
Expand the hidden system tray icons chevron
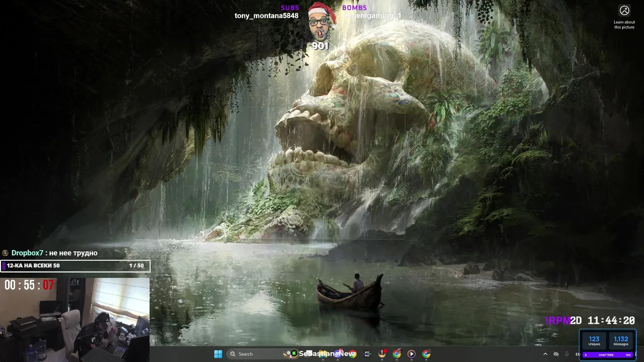click(x=545, y=354)
